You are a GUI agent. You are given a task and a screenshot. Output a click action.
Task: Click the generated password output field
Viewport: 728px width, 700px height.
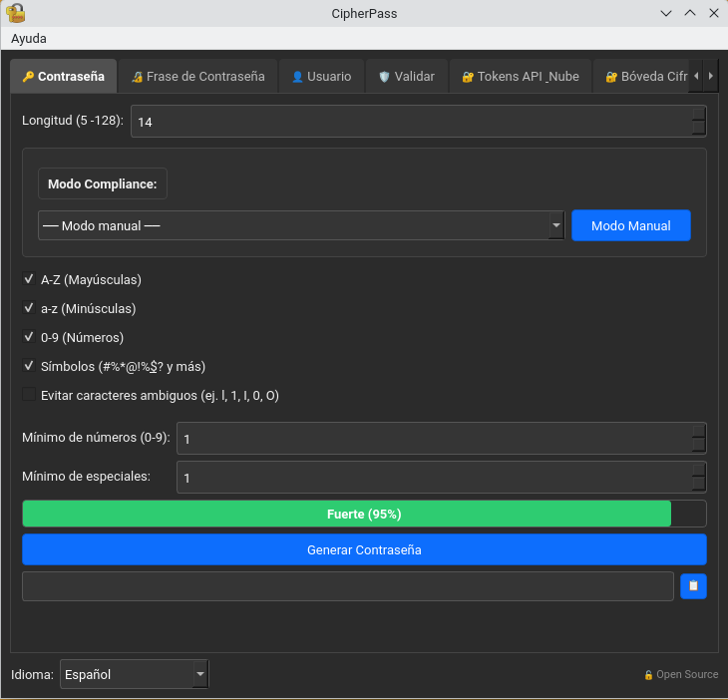(x=348, y=586)
